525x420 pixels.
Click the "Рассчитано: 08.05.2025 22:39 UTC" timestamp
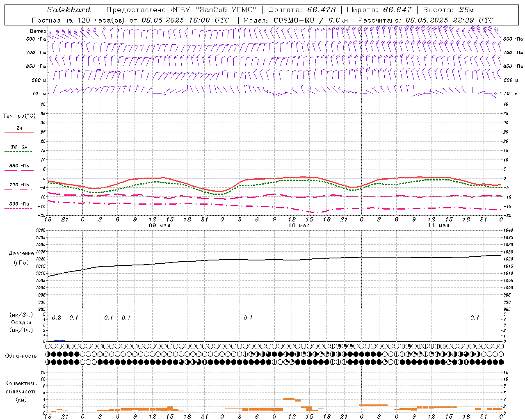pyautogui.click(x=426, y=20)
